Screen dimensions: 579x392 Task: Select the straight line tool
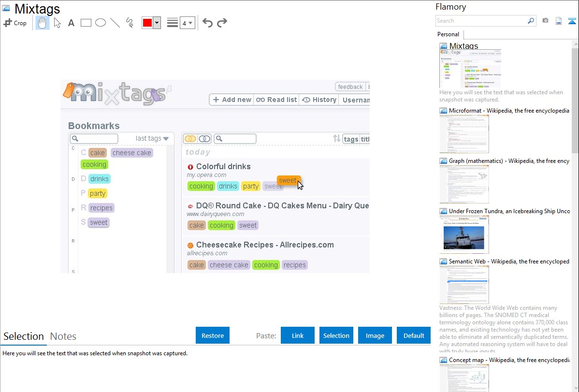coord(115,23)
